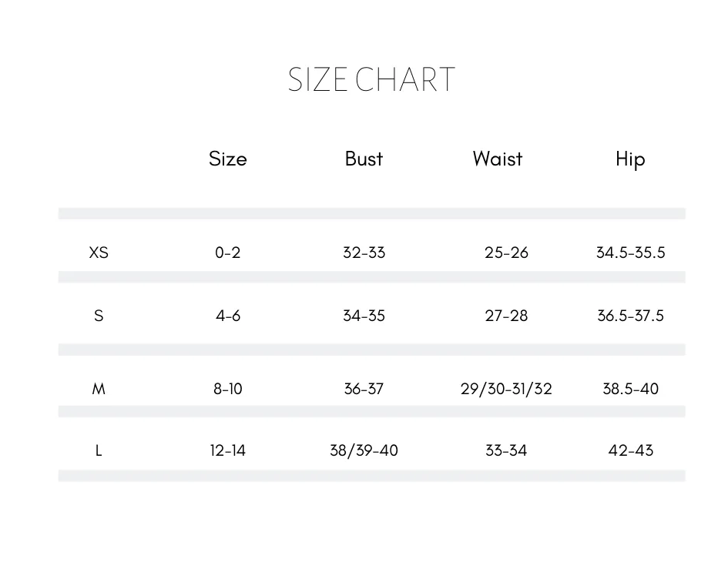Viewport: 728px width, 582px height.
Task: Select the Hip column header
Action: tap(630, 159)
